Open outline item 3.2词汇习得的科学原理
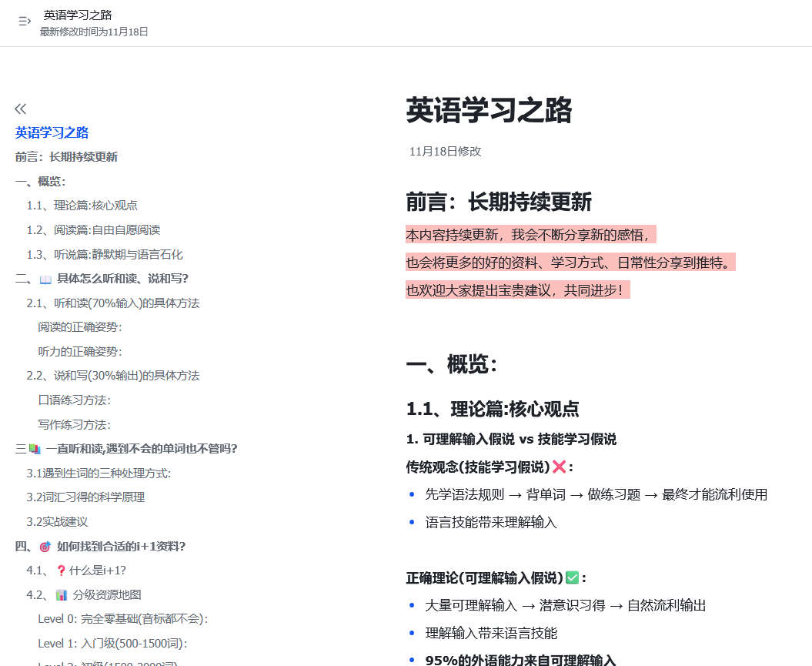Image resolution: width=812 pixels, height=666 pixels. coord(85,497)
